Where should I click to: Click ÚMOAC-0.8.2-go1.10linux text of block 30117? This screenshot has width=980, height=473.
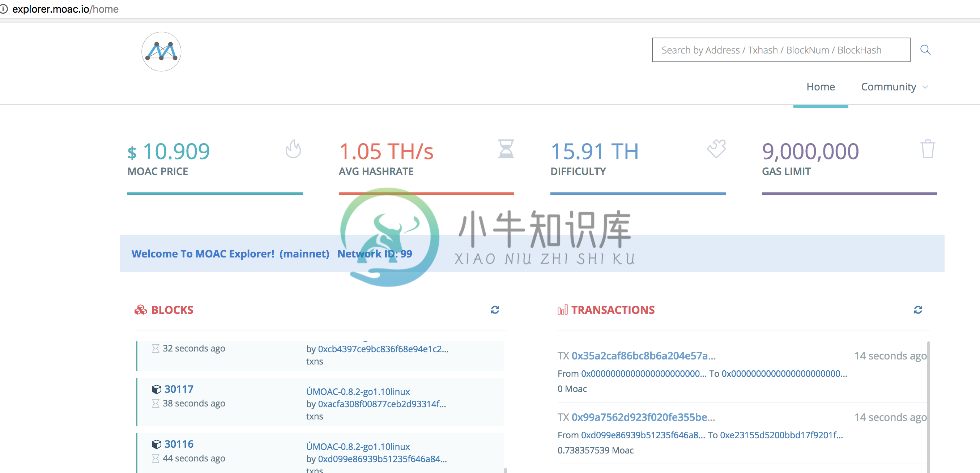358,392
